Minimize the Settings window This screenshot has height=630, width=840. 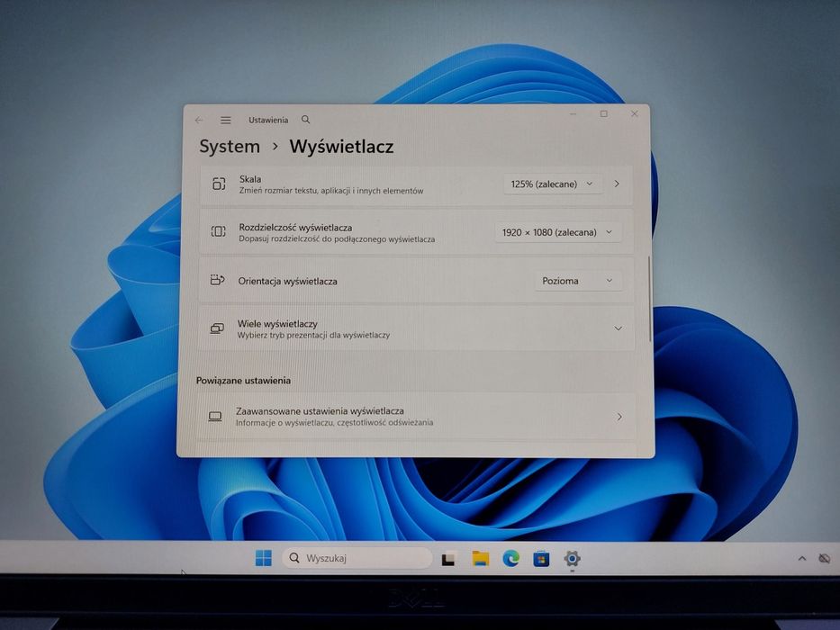click(574, 114)
